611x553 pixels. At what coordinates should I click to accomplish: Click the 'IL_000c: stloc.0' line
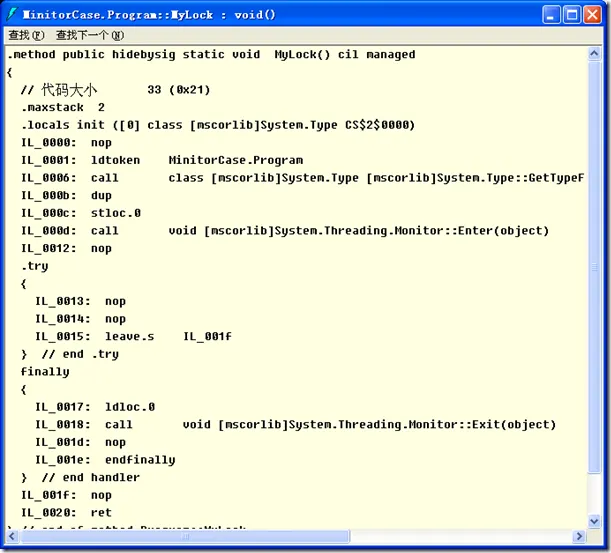[81, 213]
